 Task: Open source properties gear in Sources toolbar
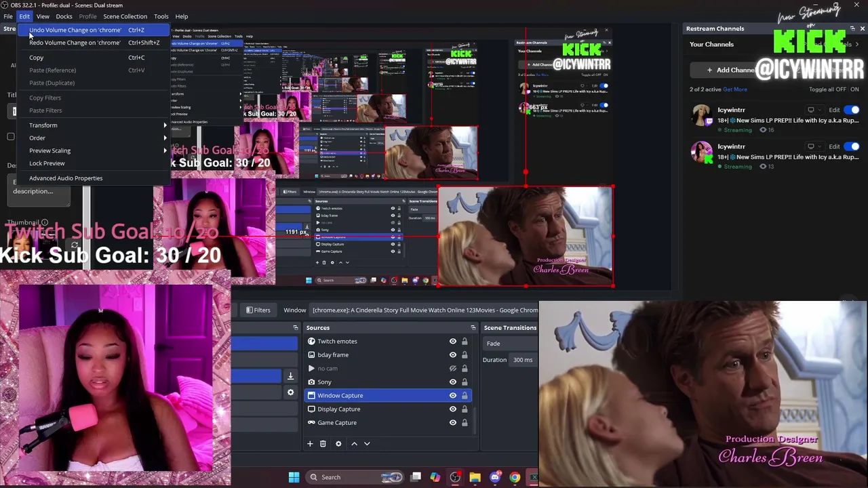pyautogui.click(x=338, y=444)
